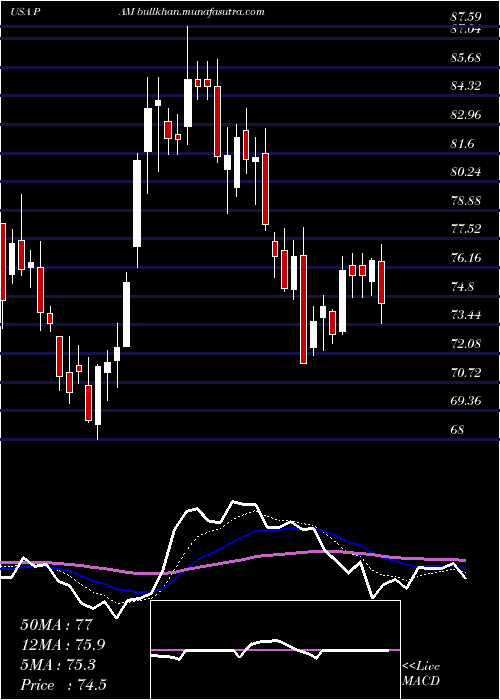Click the 87.59 price axis label
The width and height of the screenshot is (500, 700).
466,17
